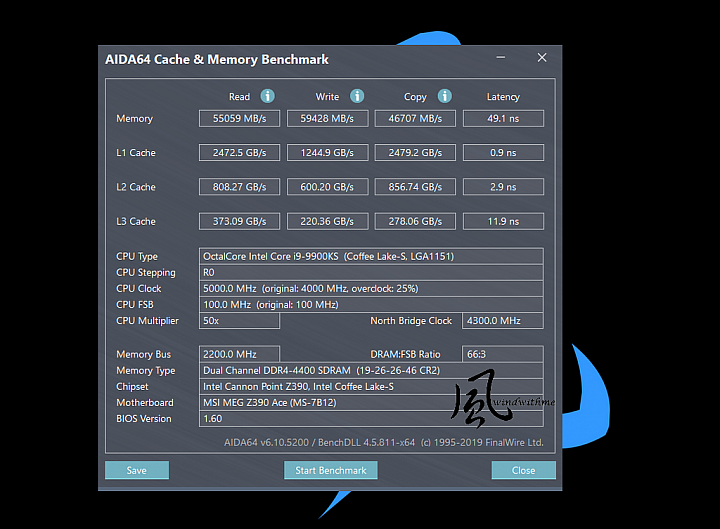
Task: Click Motherboard field MSI MEG Z390 Ace
Action: pyautogui.click(x=371, y=402)
